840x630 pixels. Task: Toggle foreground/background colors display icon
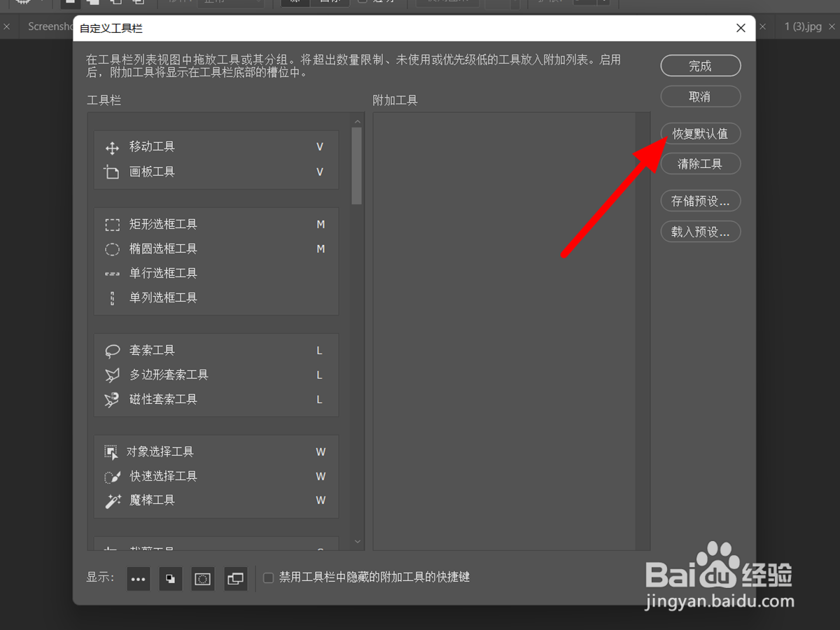171,579
